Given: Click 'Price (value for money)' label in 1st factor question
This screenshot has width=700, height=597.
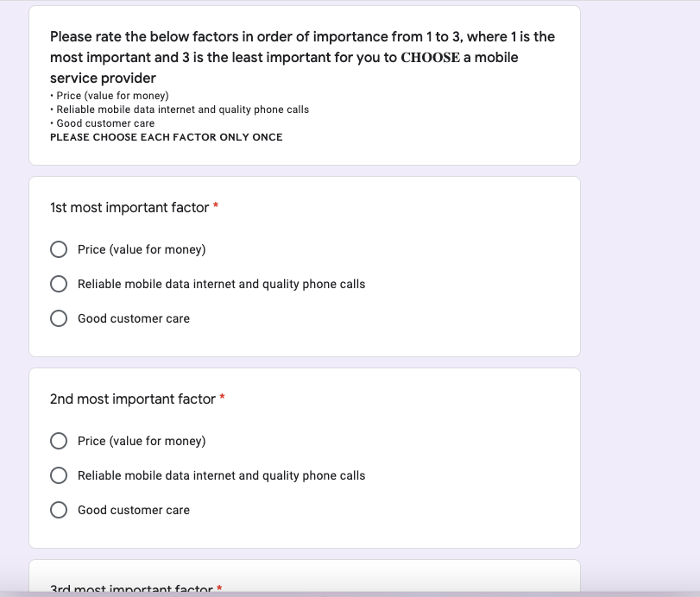Looking at the screenshot, I should tap(142, 249).
